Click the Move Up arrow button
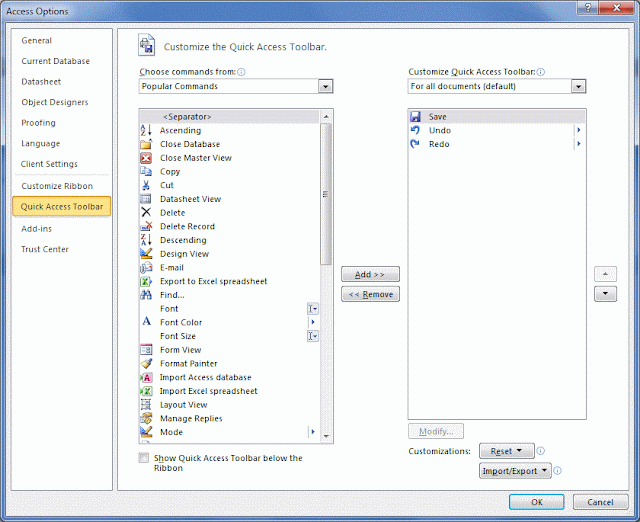Screen dimensions: 640x522 [x=605, y=274]
